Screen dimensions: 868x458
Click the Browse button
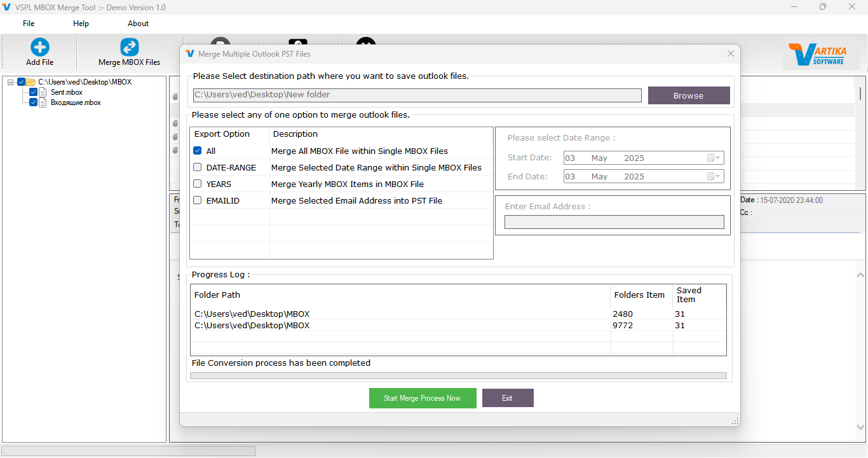pyautogui.click(x=689, y=95)
